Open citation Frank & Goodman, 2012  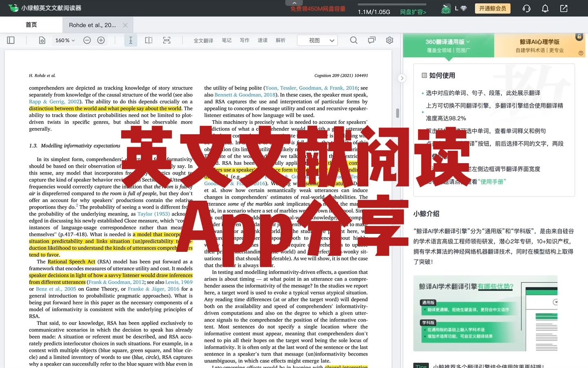pos(116,282)
